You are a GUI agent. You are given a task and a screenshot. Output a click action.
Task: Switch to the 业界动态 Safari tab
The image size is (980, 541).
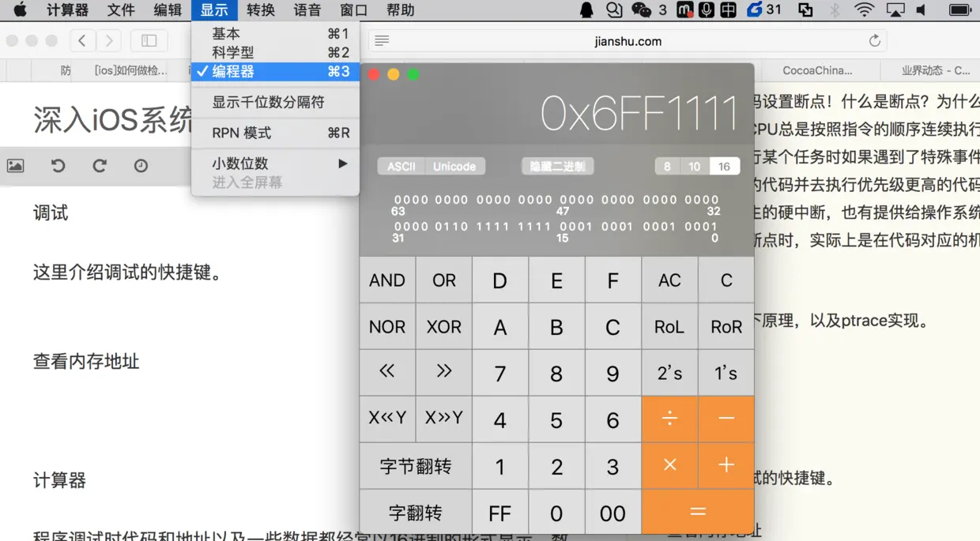click(936, 70)
